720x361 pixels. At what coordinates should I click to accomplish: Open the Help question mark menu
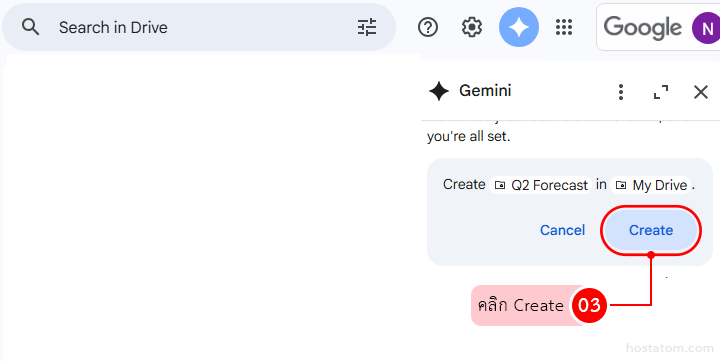428,28
